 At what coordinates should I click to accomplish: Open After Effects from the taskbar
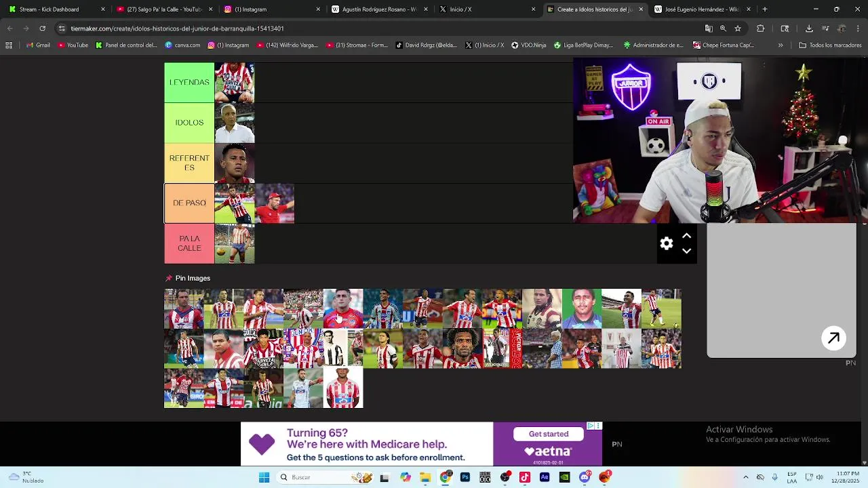(x=545, y=477)
